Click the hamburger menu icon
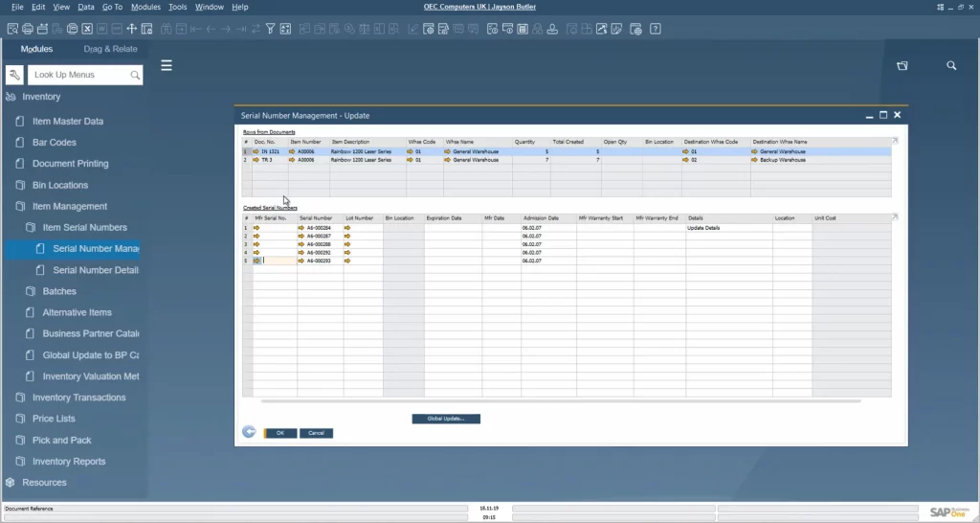The image size is (980, 523). click(167, 66)
